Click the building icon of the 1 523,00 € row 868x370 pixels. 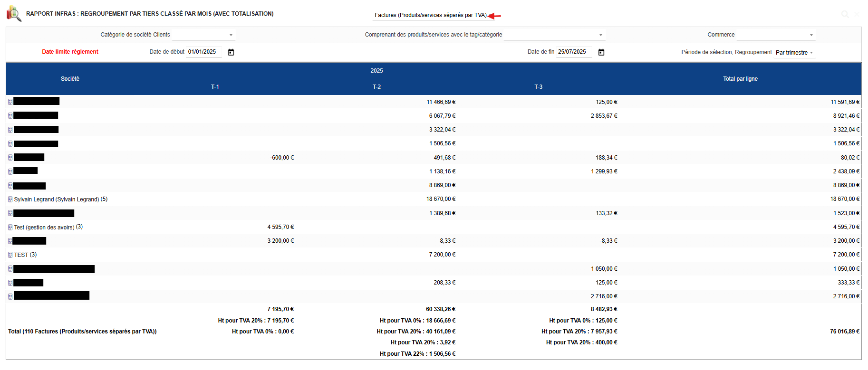point(10,213)
